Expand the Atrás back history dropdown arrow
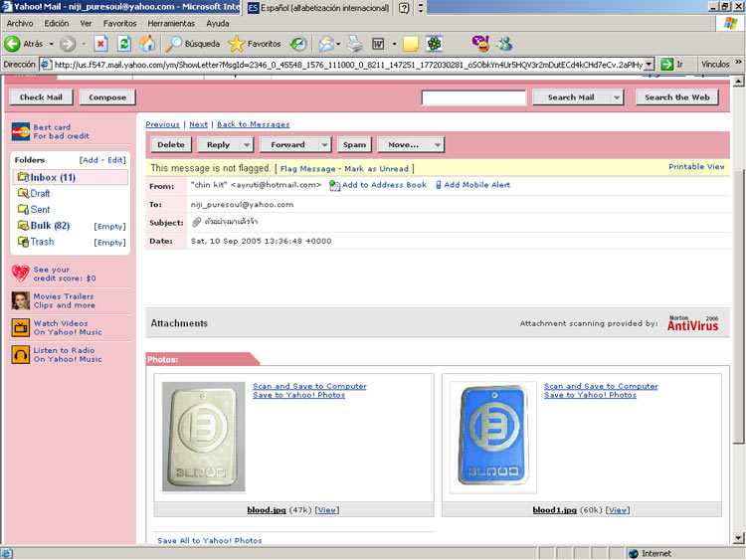 pyautogui.click(x=51, y=44)
